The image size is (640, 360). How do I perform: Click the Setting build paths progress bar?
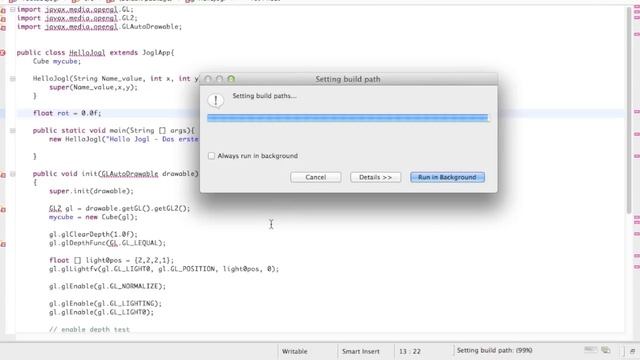[x=347, y=118]
